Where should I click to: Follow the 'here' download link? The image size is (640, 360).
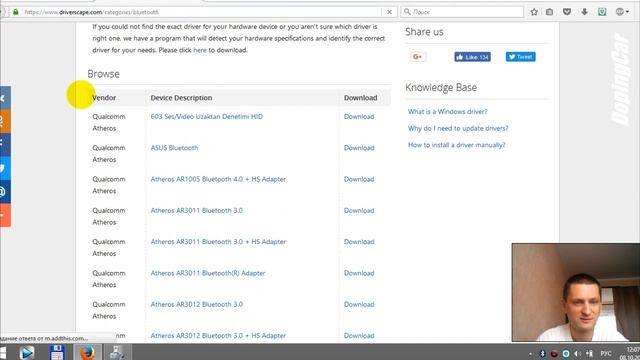coord(200,50)
